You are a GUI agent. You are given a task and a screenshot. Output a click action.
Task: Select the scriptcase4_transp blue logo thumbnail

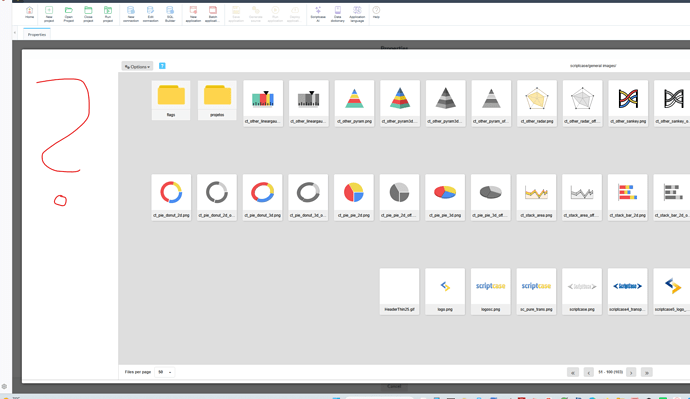coord(628,292)
